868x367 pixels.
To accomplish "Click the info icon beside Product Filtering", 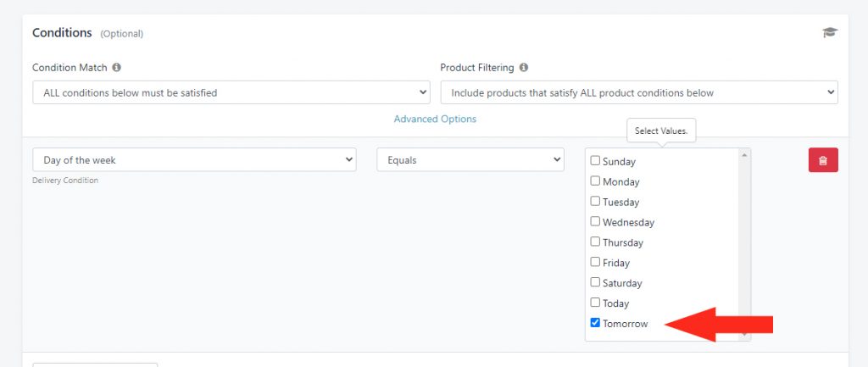I will pos(524,68).
